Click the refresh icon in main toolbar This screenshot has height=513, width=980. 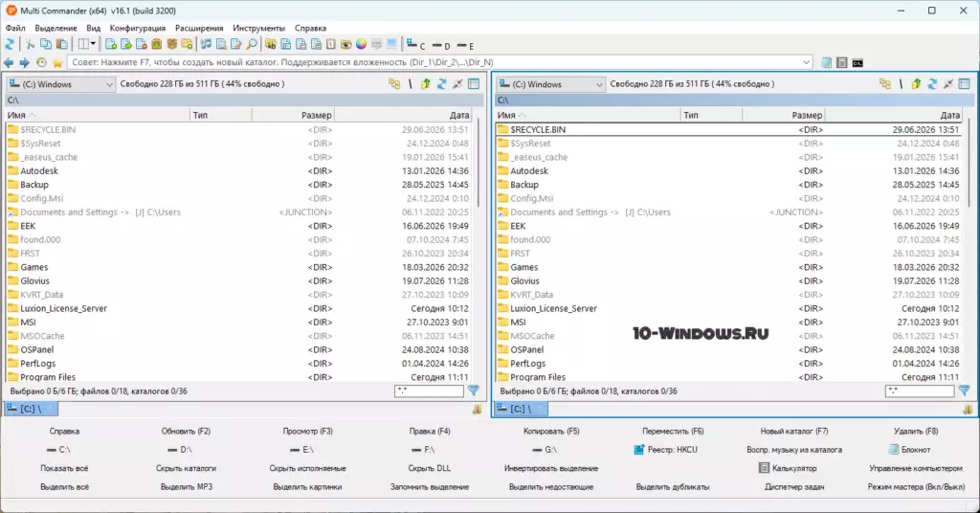(x=10, y=44)
